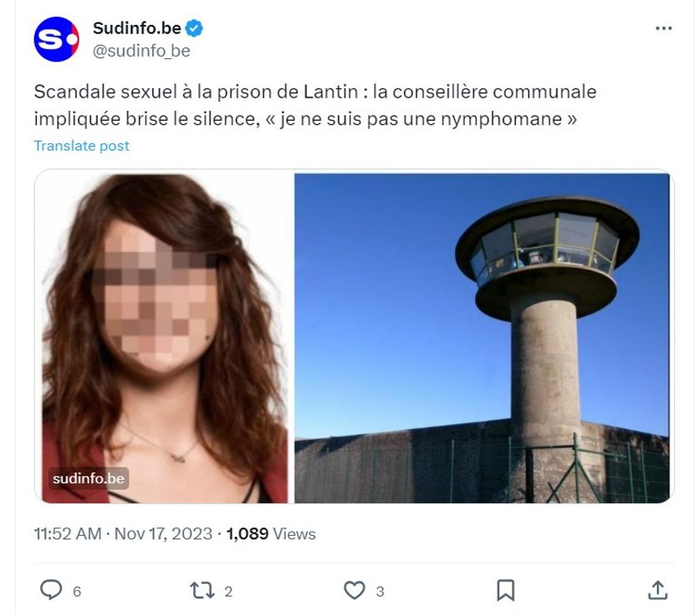
Task: Open the three-dot more options menu
Action: click(663, 28)
